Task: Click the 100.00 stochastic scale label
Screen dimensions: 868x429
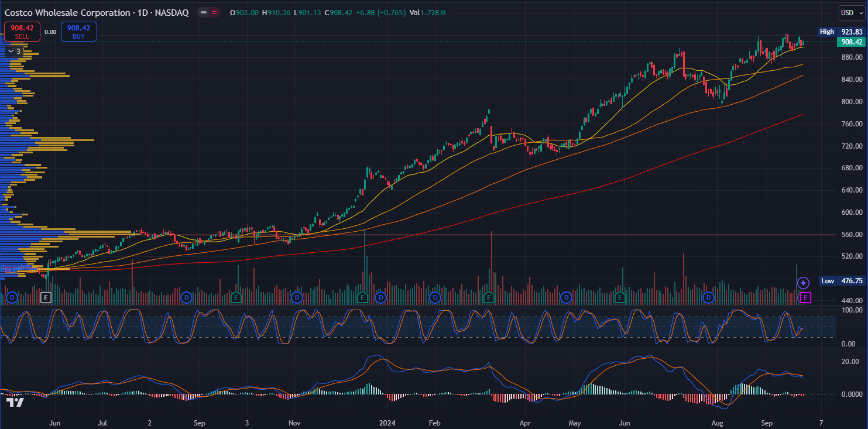Action: pos(852,310)
